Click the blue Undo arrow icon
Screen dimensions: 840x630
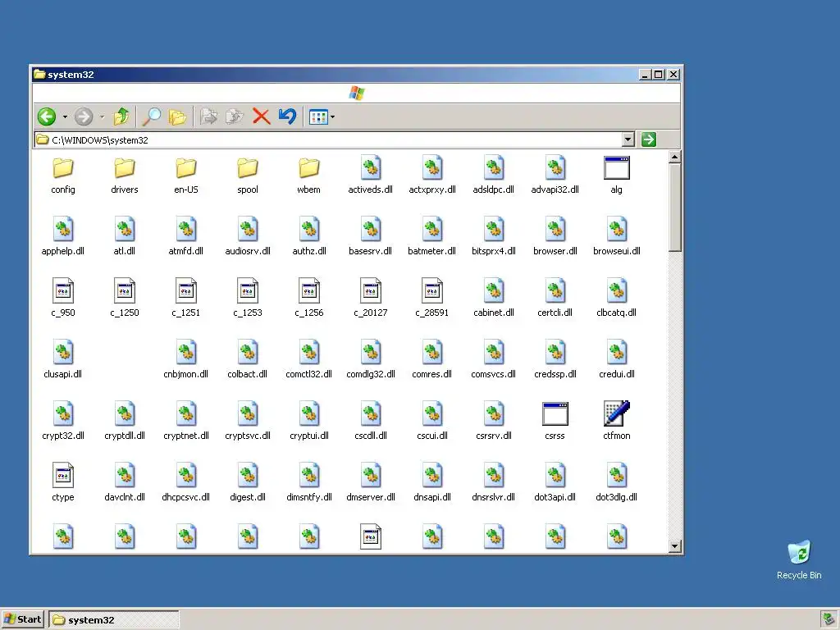click(x=287, y=116)
